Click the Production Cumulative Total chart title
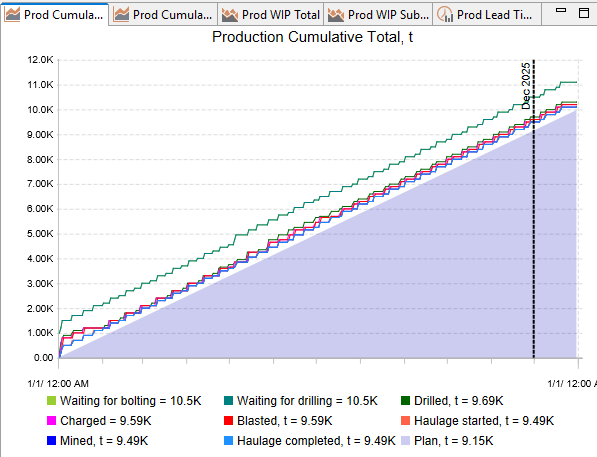The image size is (597, 457). [312, 37]
